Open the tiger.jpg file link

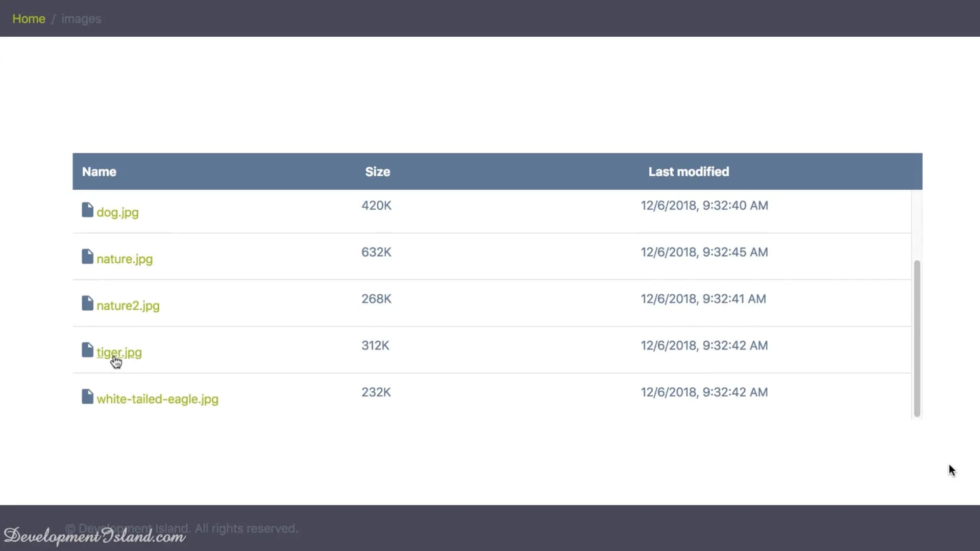click(x=119, y=352)
